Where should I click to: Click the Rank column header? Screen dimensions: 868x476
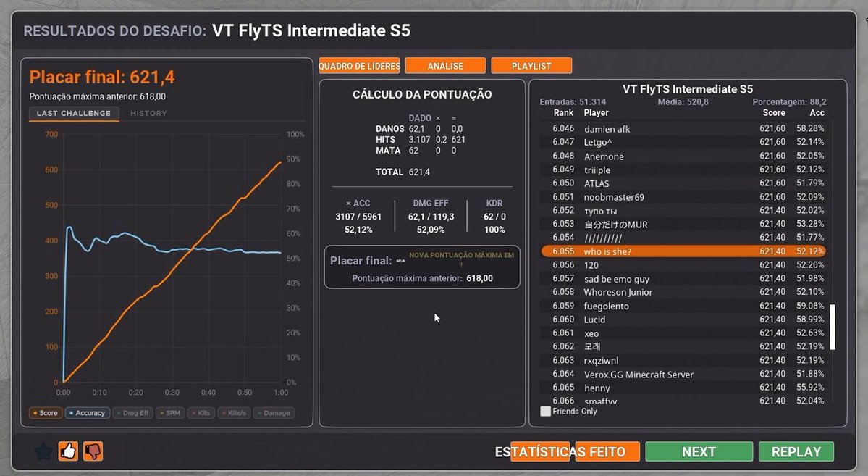click(563, 112)
